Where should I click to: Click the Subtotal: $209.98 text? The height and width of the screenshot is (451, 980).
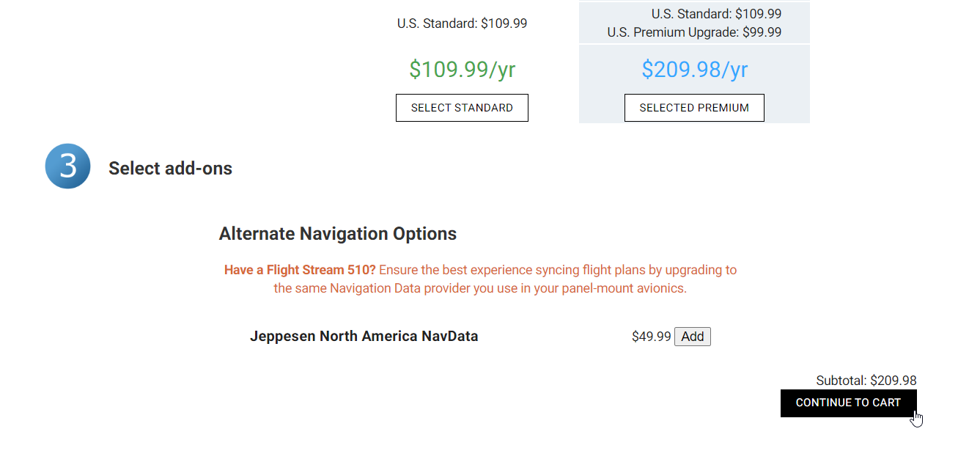(866, 381)
